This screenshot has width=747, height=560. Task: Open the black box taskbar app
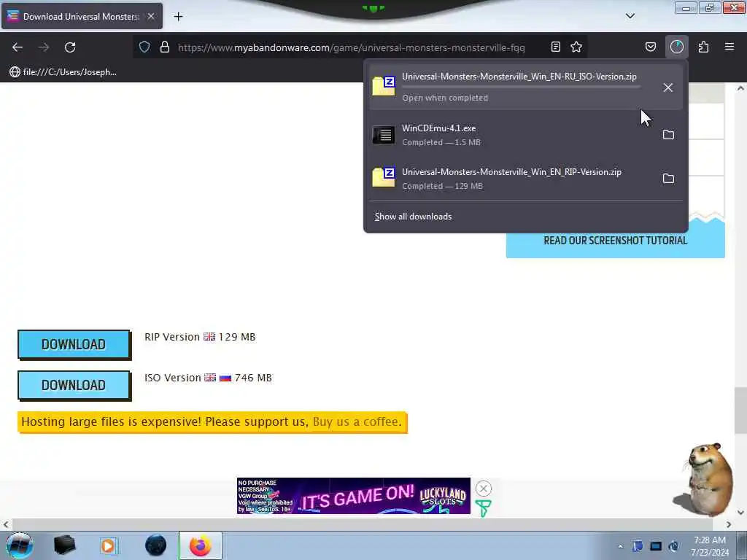coord(64,545)
